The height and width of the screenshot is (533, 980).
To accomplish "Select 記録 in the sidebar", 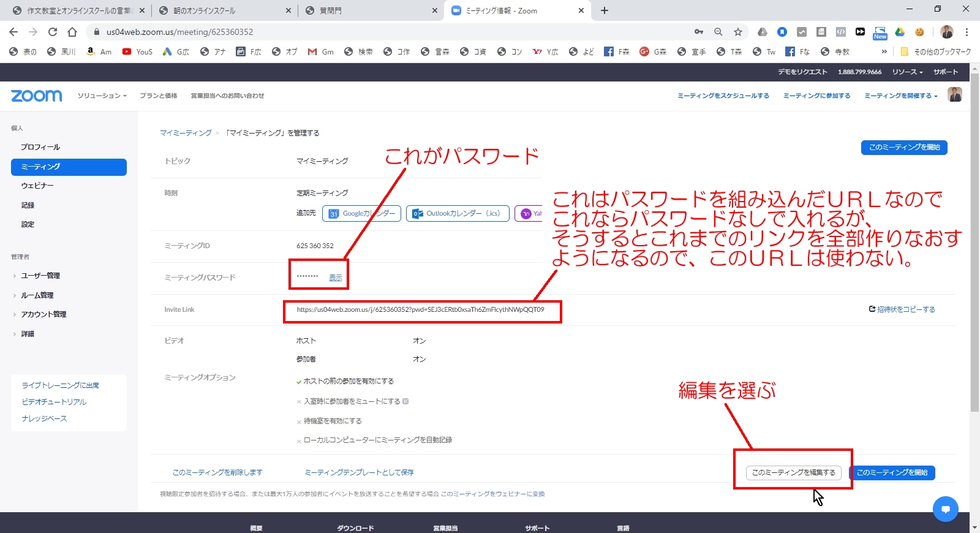I will pos(28,205).
